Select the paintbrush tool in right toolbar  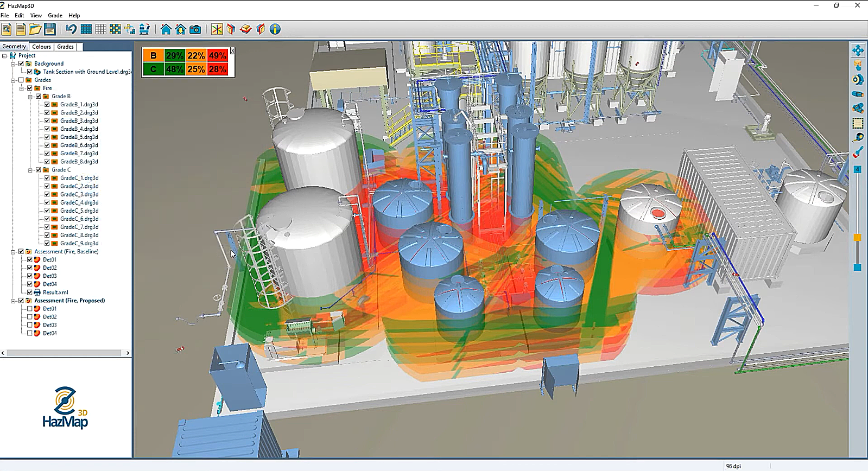coord(858,152)
